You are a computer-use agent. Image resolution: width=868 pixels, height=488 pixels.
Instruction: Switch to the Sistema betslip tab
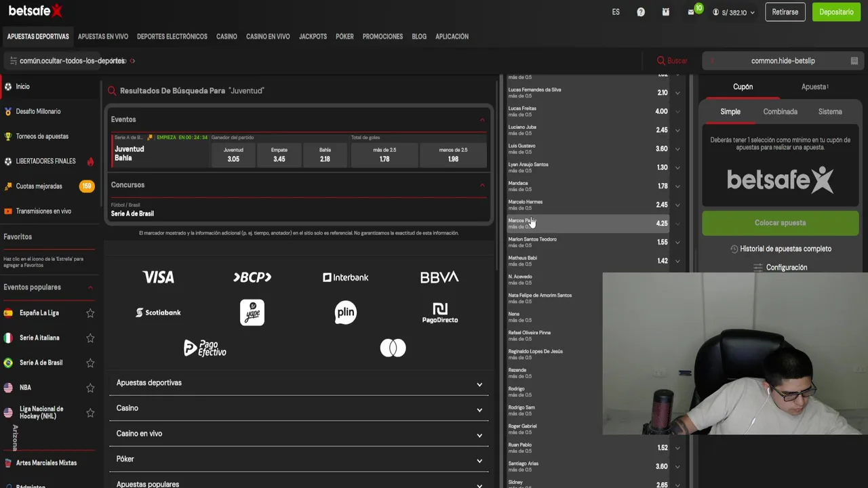[x=830, y=112]
